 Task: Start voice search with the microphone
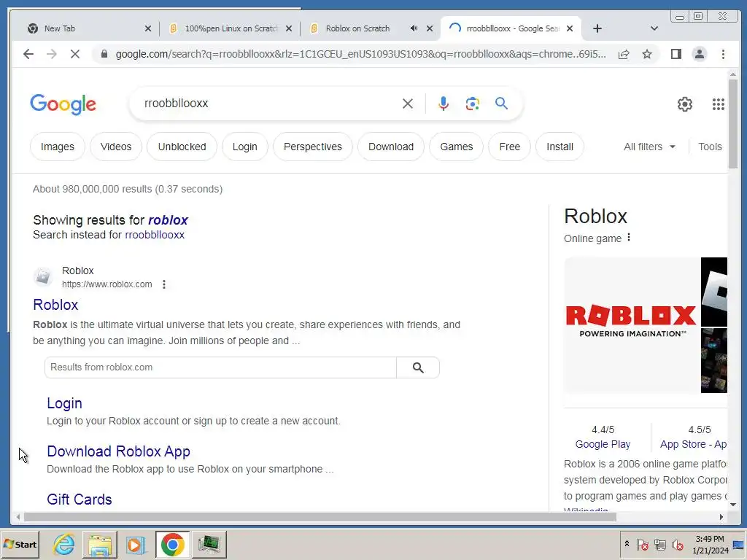[x=443, y=104]
